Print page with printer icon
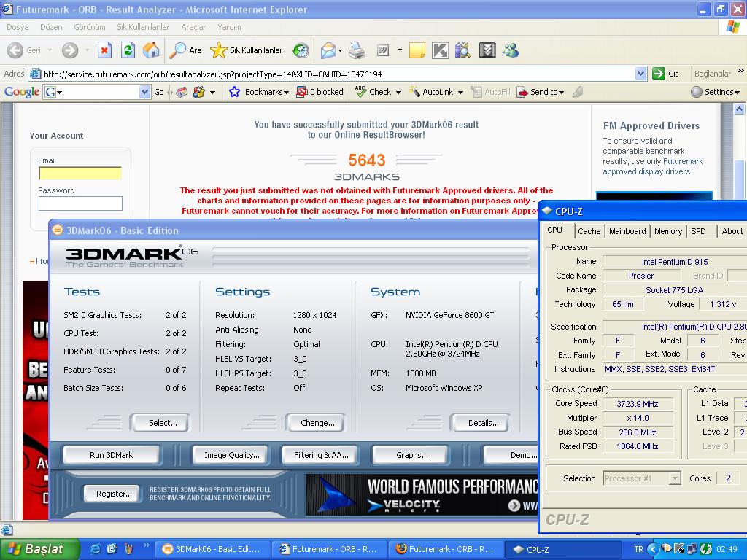Screen dimensions: 747x560 click(356, 50)
